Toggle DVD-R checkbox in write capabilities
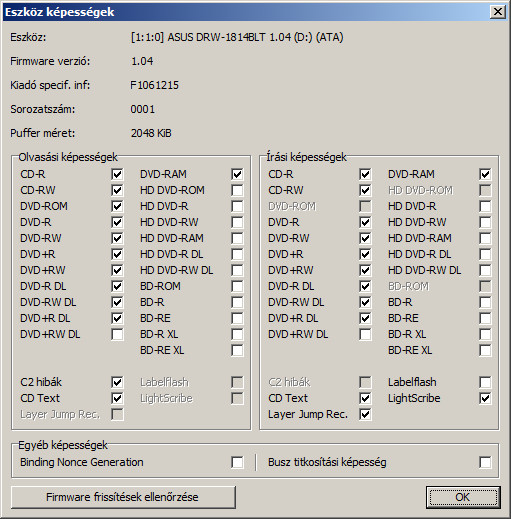 (x=365, y=222)
